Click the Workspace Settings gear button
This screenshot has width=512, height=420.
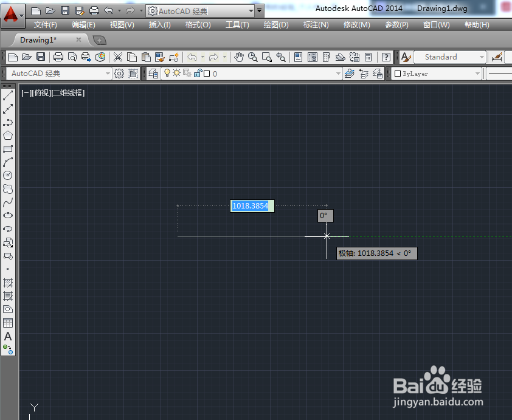(119, 74)
